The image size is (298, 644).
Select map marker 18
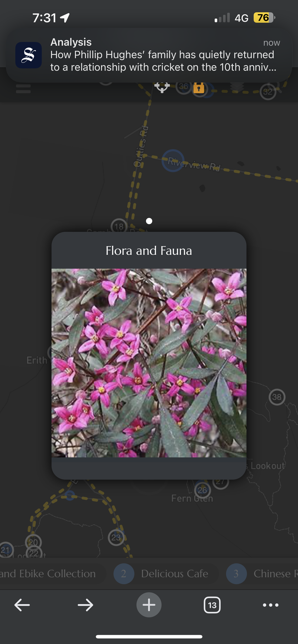[x=119, y=226]
